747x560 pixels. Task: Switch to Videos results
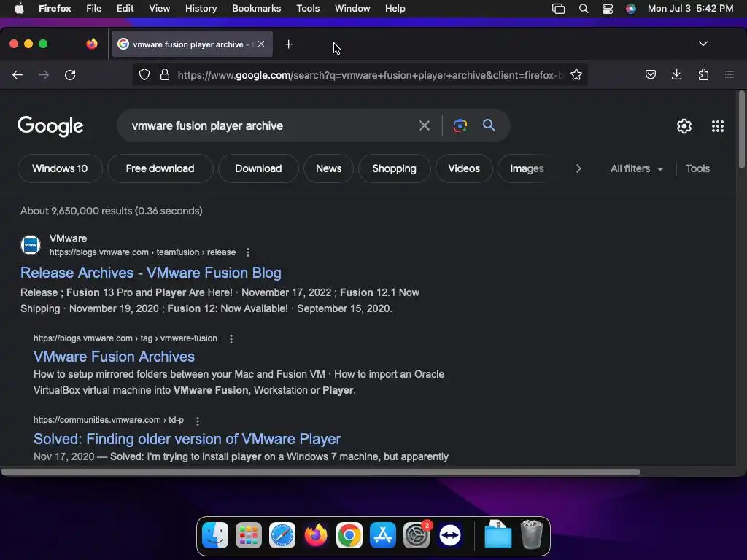pyautogui.click(x=464, y=168)
